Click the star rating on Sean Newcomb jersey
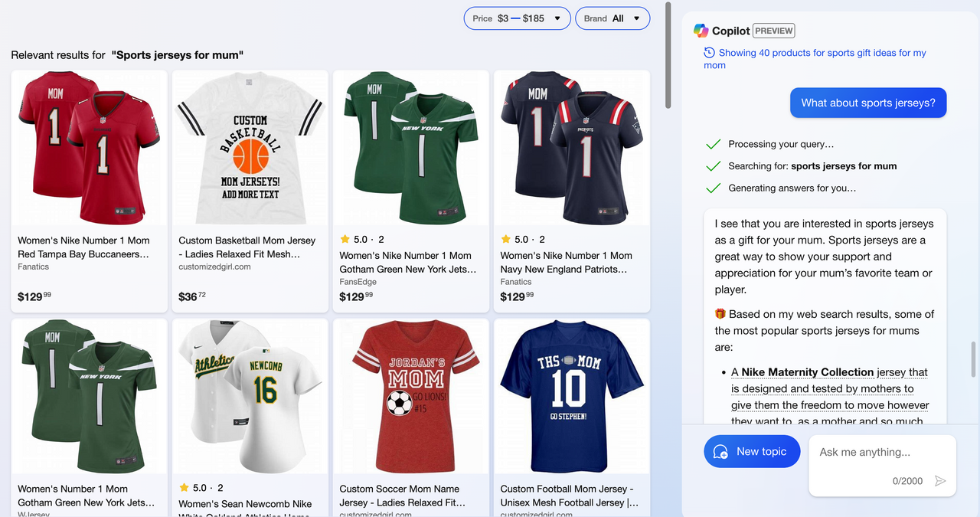This screenshot has width=980, height=517. click(x=184, y=488)
